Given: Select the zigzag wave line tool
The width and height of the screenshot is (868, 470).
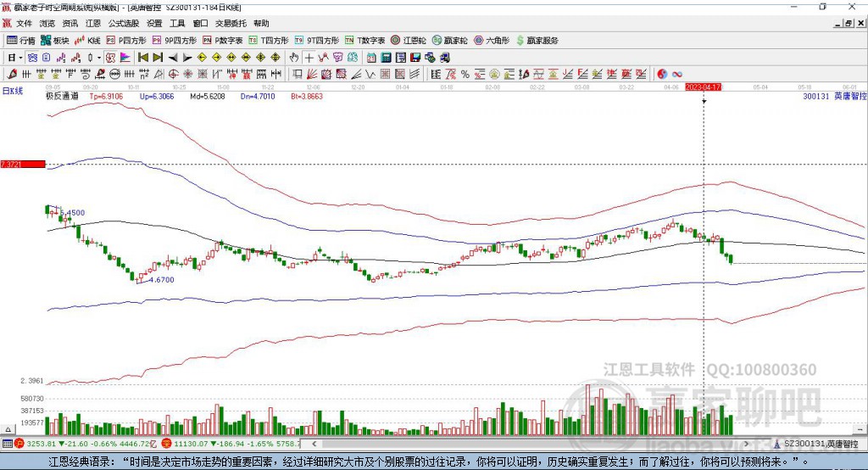Looking at the screenshot, I should tap(370, 74).
